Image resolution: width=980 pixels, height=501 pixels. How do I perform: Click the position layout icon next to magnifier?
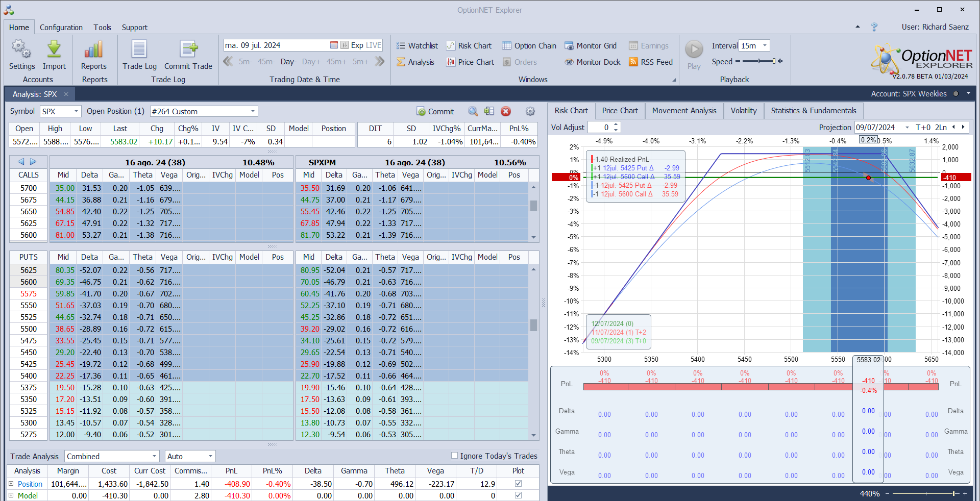tap(489, 111)
